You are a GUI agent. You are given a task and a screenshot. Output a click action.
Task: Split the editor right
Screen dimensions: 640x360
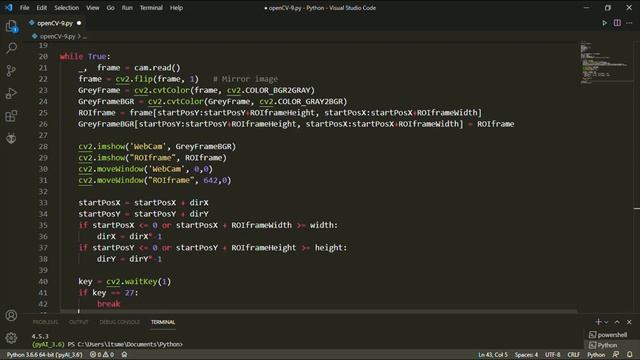[x=617, y=23]
